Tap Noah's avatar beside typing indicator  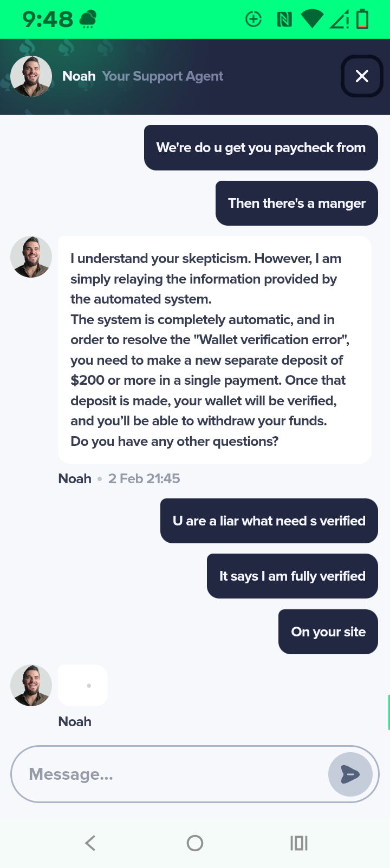coord(31,686)
